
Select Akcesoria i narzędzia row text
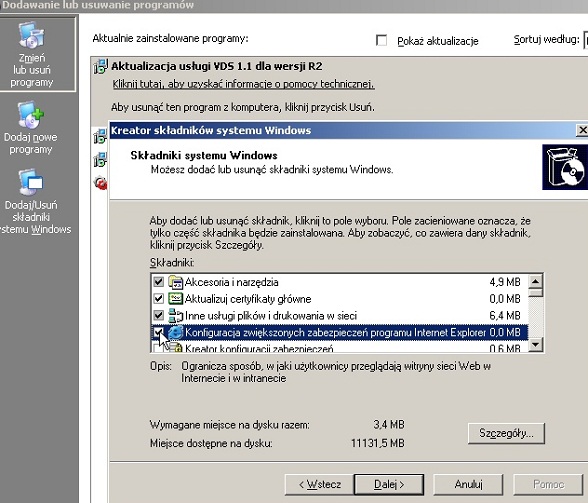(x=231, y=282)
